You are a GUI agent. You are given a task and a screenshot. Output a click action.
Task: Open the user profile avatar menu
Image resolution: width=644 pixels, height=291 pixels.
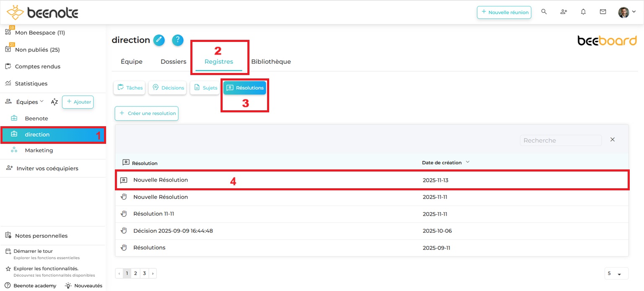[x=626, y=12]
